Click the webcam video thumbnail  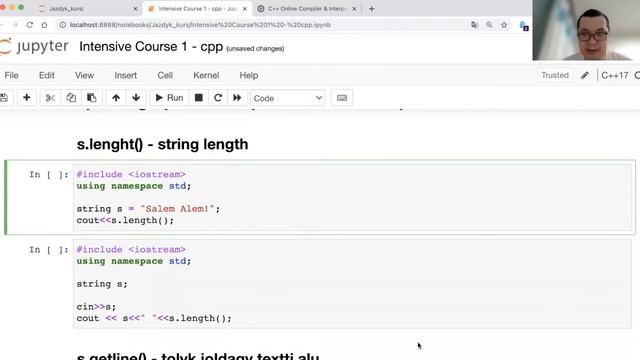click(x=586, y=30)
